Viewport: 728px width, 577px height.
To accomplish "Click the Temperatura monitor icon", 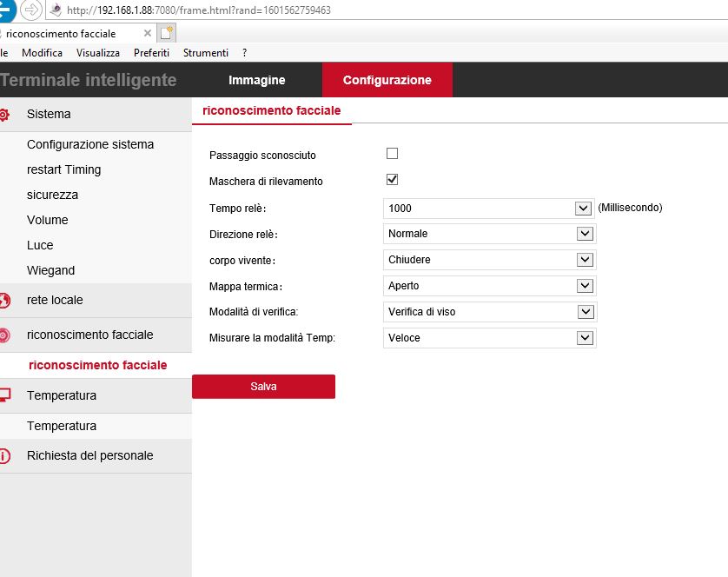I will point(4,395).
